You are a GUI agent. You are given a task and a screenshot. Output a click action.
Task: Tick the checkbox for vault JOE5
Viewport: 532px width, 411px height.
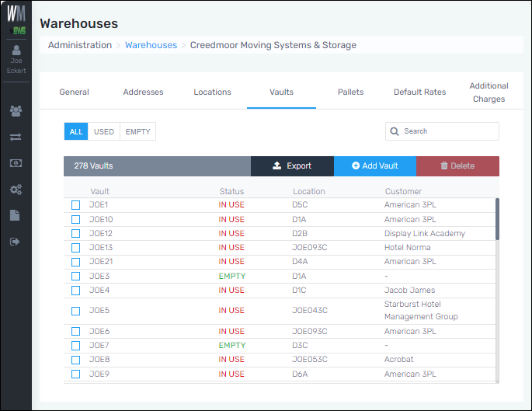click(75, 311)
